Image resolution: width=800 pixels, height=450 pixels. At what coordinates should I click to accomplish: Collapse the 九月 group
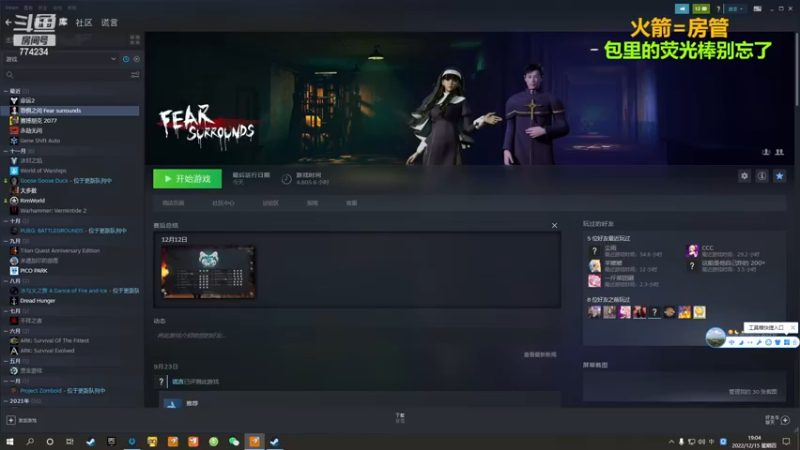[6, 241]
